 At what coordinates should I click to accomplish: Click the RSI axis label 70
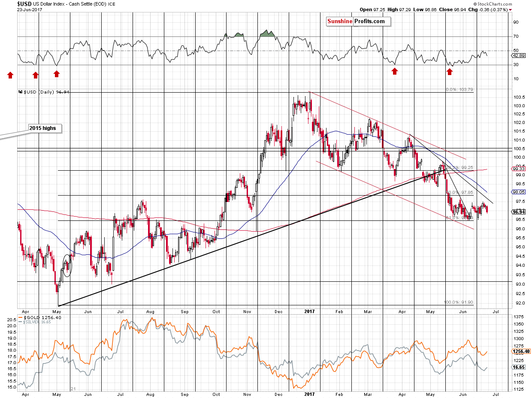[x=516, y=36]
